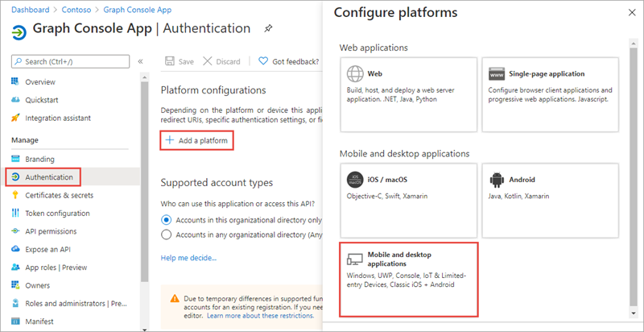Click Got feedback? link
The height and width of the screenshot is (332, 644).
point(295,61)
